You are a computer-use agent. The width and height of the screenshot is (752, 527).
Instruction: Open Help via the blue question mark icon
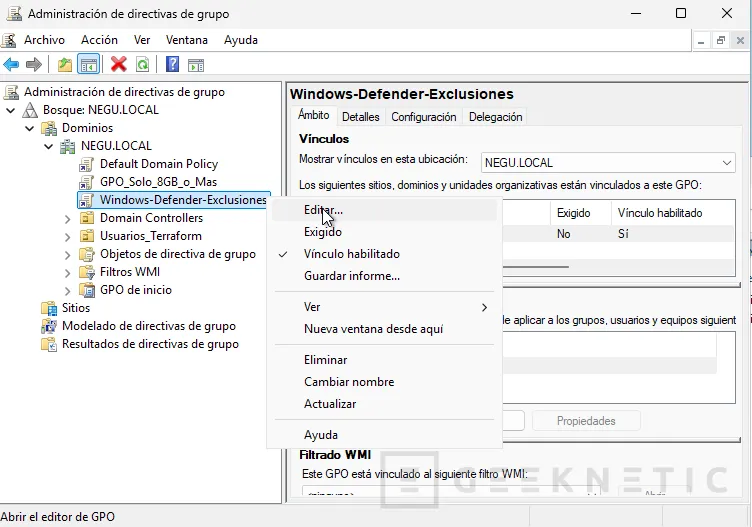pos(172,64)
